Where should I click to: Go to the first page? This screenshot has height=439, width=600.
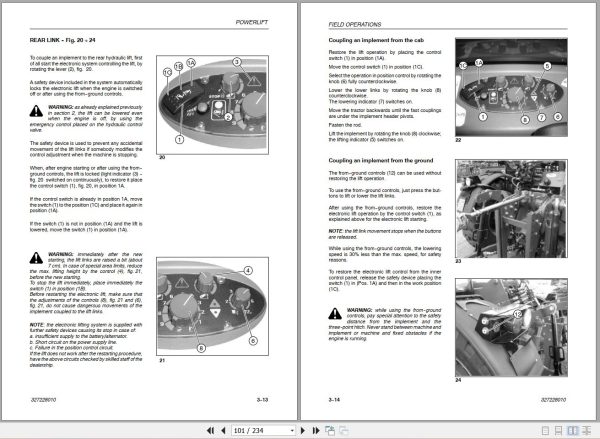[x=210, y=431]
